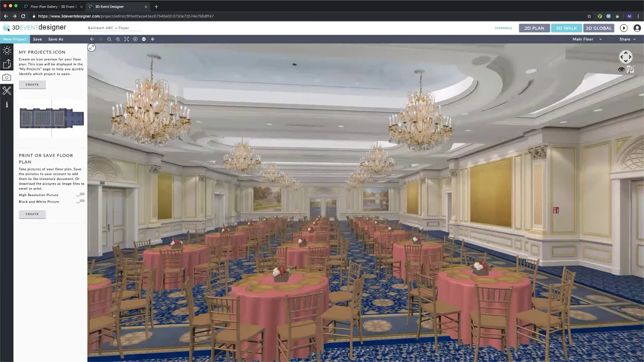Open the user account profile icon

(637, 28)
